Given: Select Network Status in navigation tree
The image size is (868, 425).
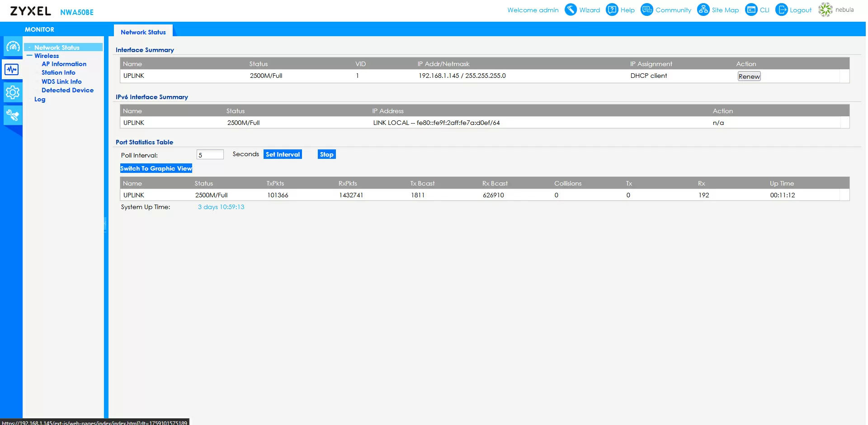Looking at the screenshot, I should (x=57, y=48).
